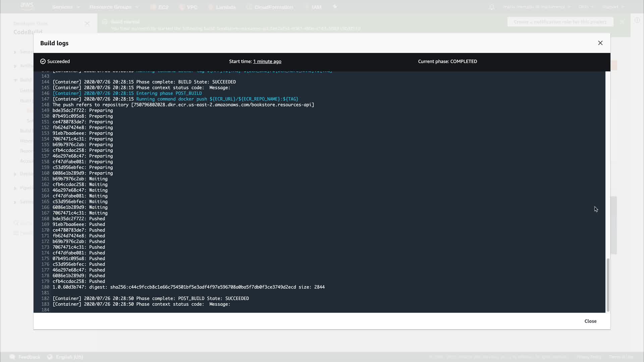The height and width of the screenshot is (362, 644).
Task: Open the Lambda service shortcut
Action: tap(225, 7)
